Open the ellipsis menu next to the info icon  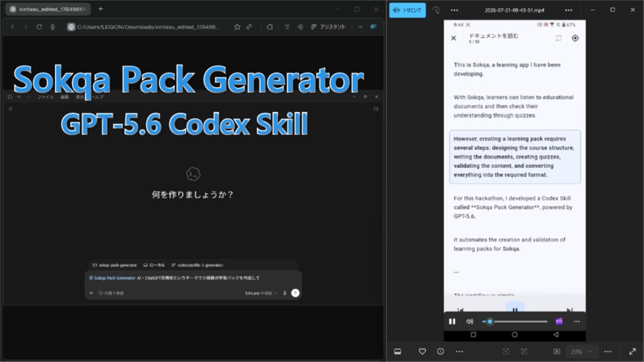[459, 352]
